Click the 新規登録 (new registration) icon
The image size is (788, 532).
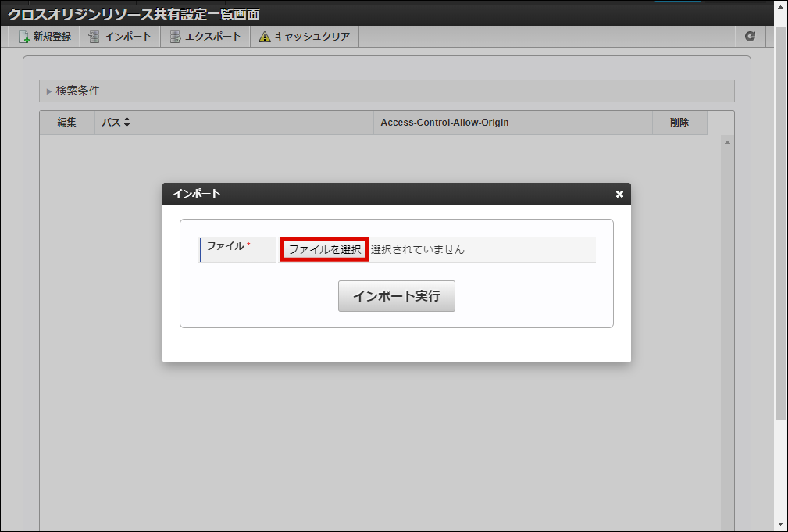point(24,36)
